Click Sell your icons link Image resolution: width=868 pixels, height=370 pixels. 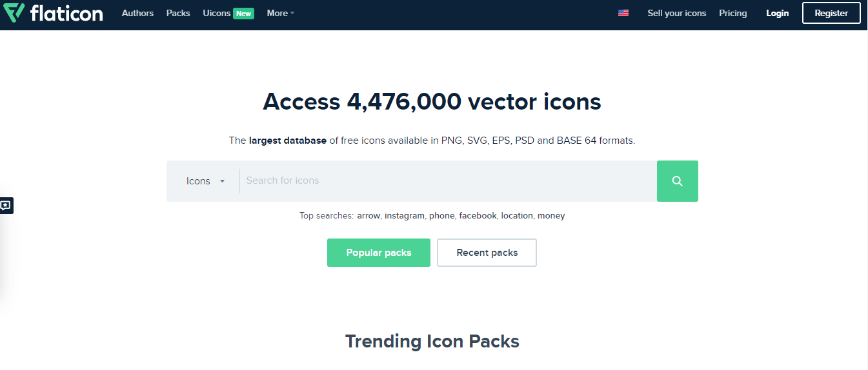pyautogui.click(x=677, y=13)
